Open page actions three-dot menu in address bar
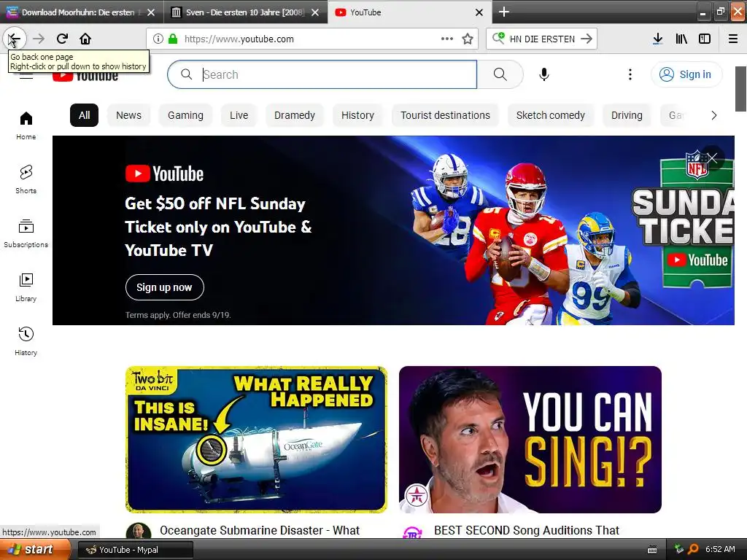 point(447,39)
